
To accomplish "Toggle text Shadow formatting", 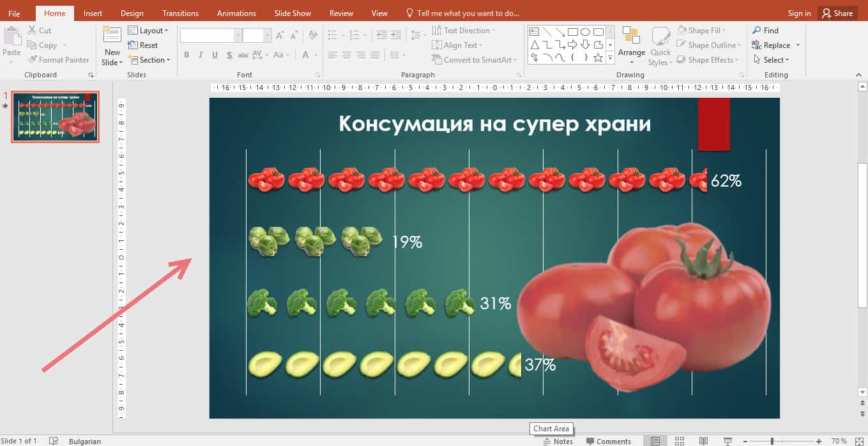I will 229,55.
